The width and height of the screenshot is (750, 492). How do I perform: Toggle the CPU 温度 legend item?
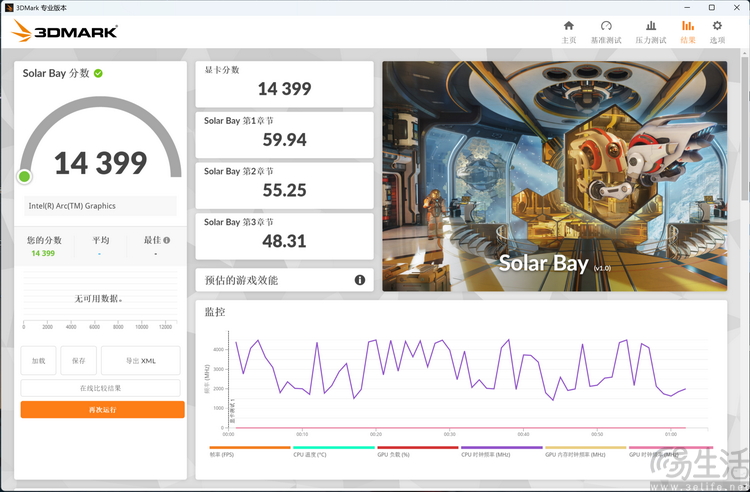point(333,451)
